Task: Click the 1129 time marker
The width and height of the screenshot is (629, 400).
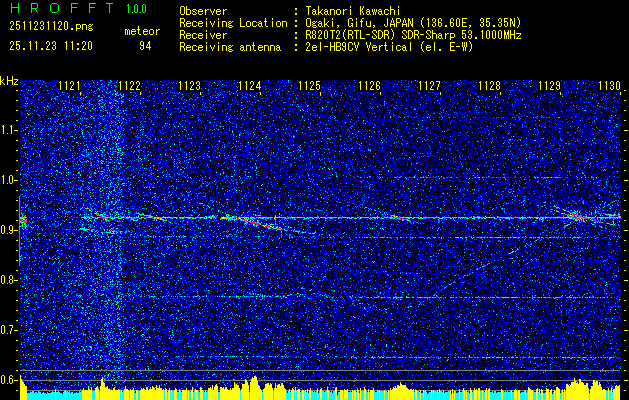Action: tap(549, 86)
